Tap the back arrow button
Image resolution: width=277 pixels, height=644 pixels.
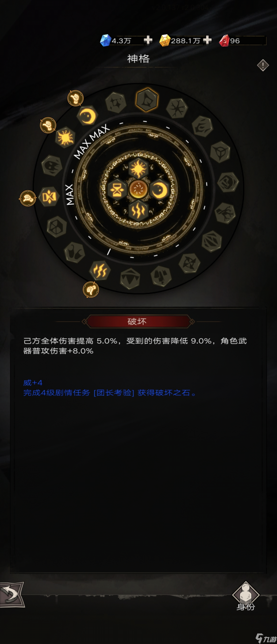[x=12, y=594]
